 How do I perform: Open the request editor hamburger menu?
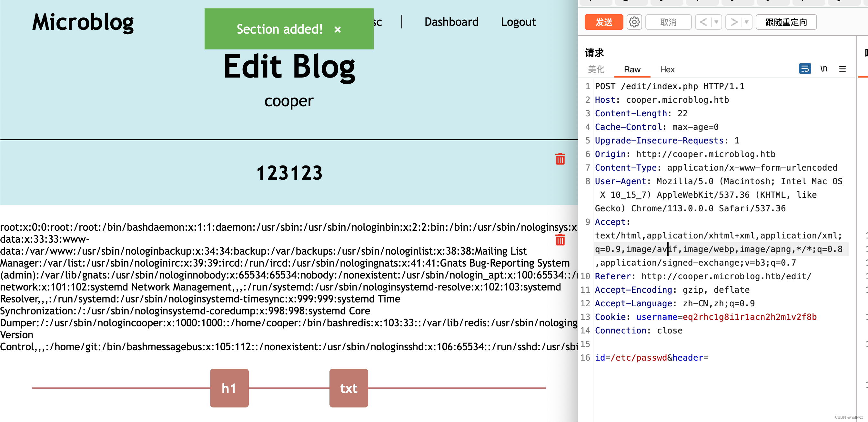coord(842,69)
